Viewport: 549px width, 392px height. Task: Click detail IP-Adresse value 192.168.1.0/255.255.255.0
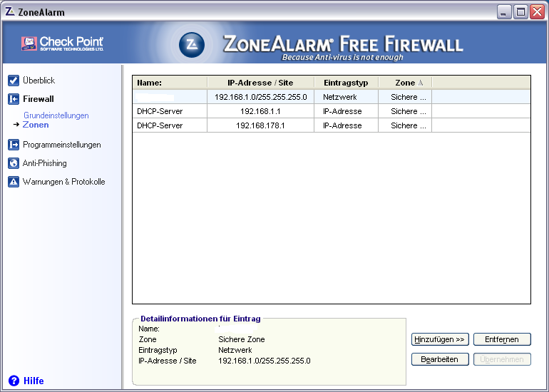click(265, 361)
